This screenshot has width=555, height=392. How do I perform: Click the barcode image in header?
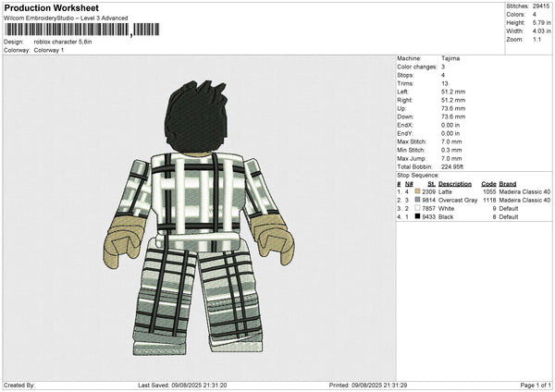(x=82, y=30)
